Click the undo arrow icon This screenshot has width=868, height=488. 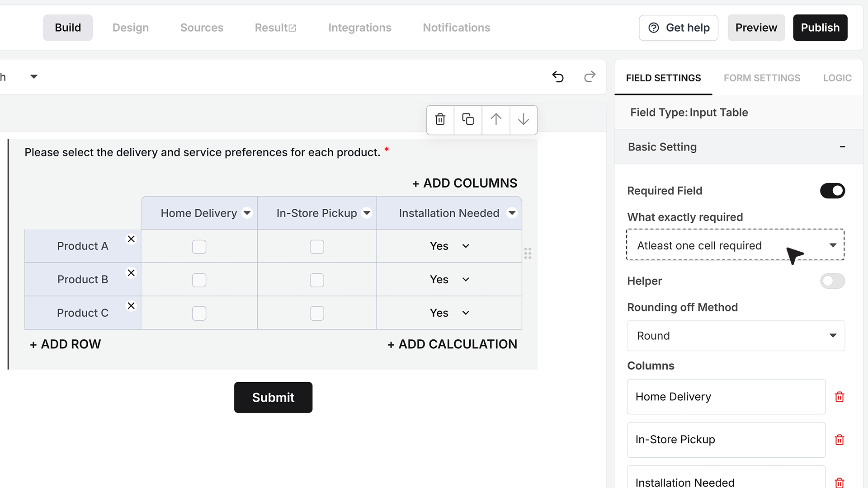(x=558, y=77)
